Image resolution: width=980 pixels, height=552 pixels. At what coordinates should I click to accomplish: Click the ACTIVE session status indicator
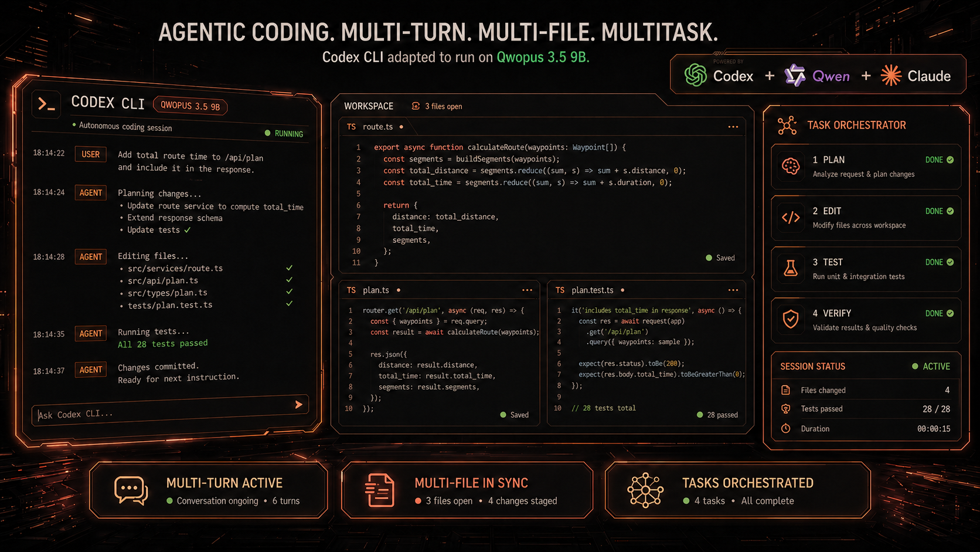931,366
